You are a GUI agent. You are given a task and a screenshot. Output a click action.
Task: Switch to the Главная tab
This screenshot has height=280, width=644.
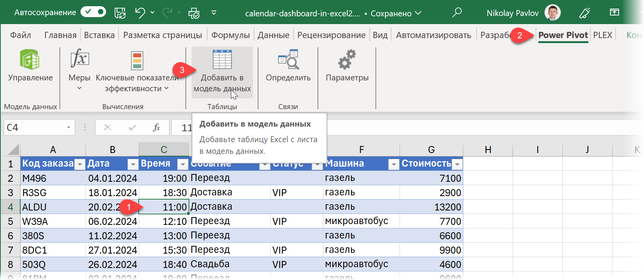pyautogui.click(x=60, y=35)
